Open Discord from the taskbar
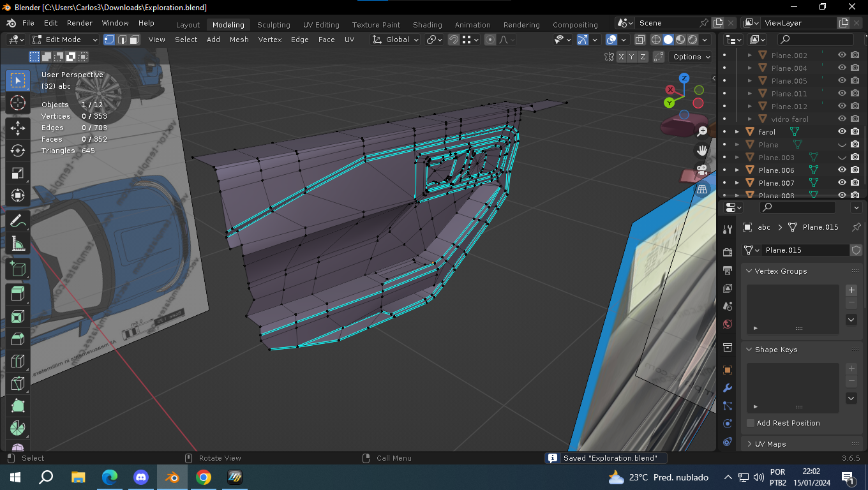The height and width of the screenshot is (490, 868). point(141,477)
